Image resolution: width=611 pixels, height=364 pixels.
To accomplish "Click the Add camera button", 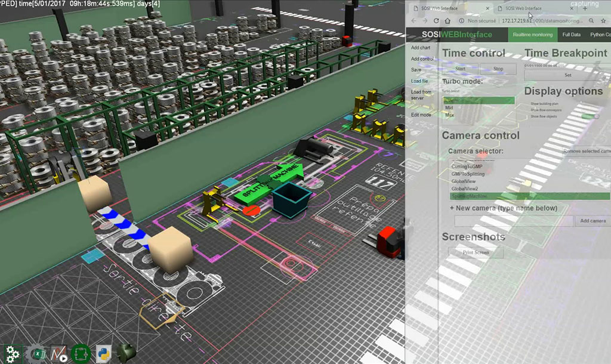I will coord(593,221).
